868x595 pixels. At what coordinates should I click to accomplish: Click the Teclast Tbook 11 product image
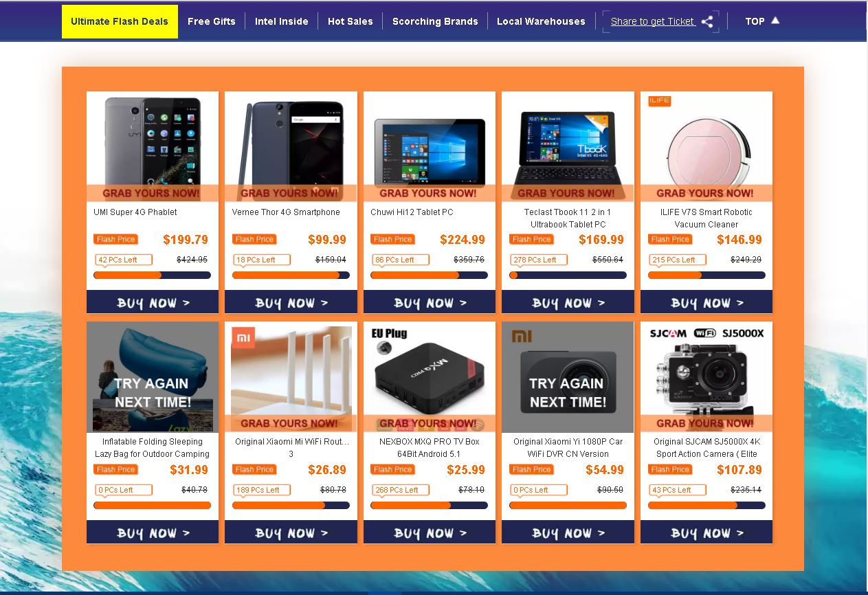coord(568,146)
